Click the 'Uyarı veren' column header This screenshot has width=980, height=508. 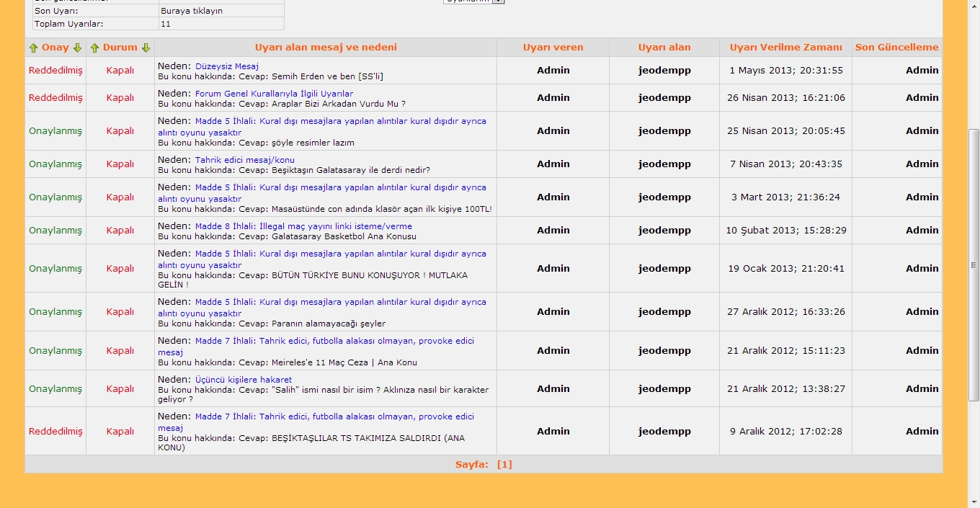(553, 48)
